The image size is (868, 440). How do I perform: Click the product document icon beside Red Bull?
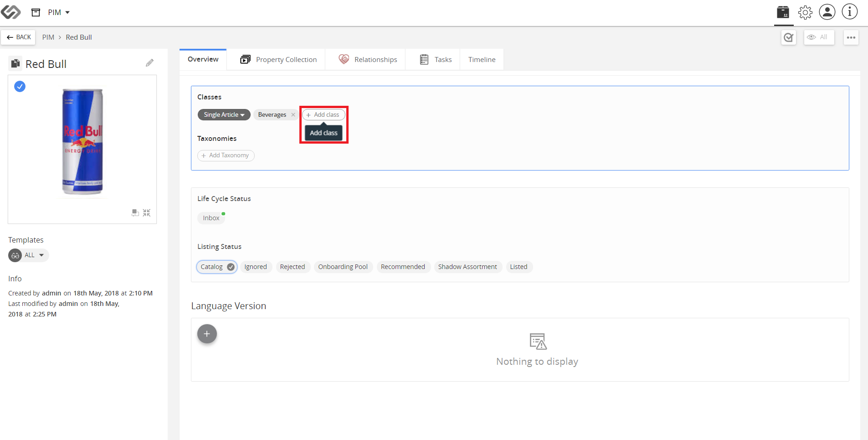pyautogui.click(x=15, y=63)
